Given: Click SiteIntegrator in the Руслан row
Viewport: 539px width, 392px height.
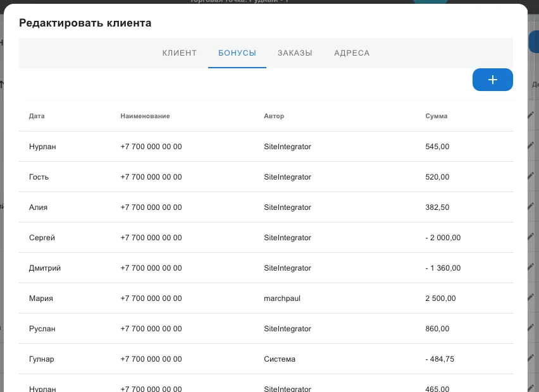Looking at the screenshot, I should 288,329.
